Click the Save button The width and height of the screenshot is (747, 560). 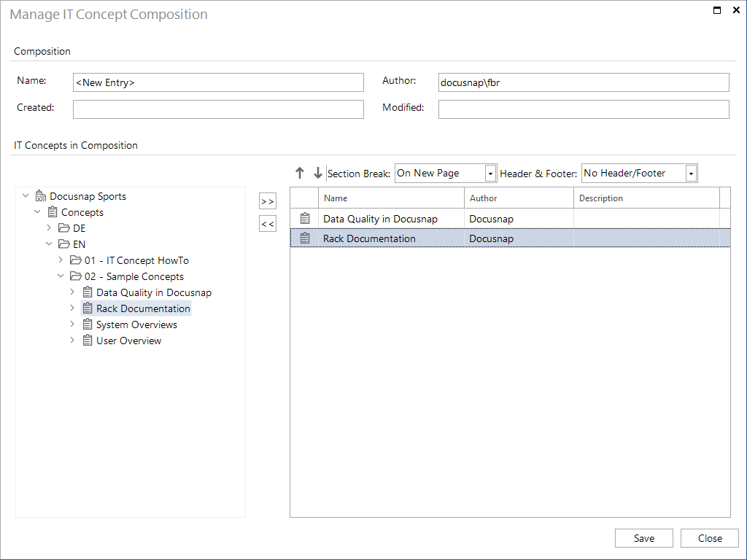pyautogui.click(x=644, y=538)
